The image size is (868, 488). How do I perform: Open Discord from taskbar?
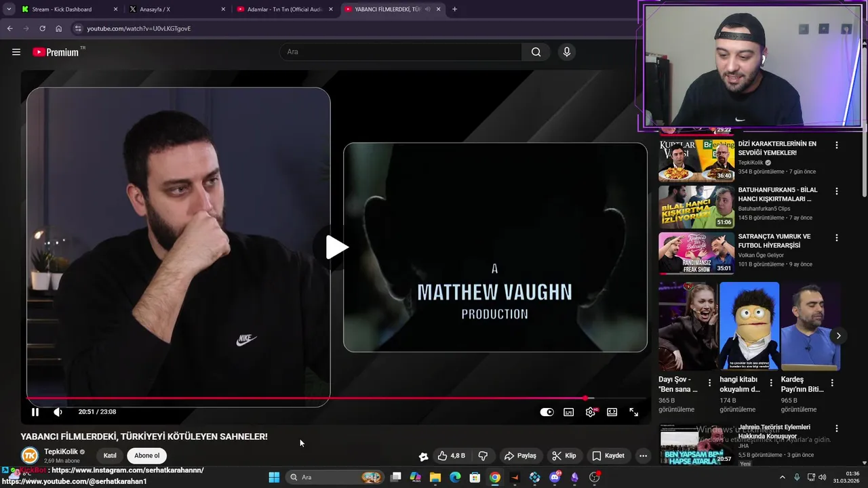coord(555,477)
